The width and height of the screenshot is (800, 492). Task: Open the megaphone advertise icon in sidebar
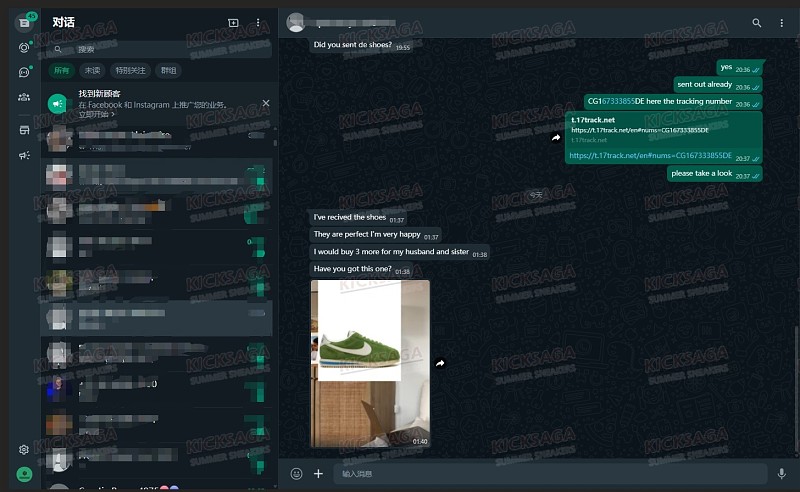[24, 155]
